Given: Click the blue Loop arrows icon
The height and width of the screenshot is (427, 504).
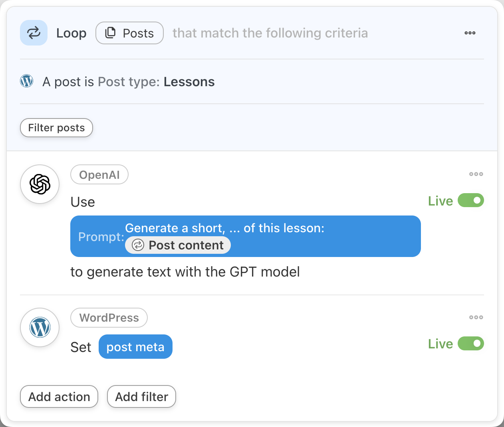Looking at the screenshot, I should click(x=34, y=33).
